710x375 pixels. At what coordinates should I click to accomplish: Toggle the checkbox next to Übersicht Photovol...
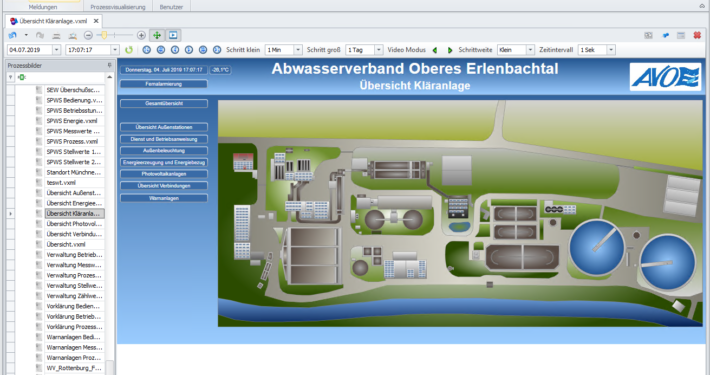click(39, 224)
